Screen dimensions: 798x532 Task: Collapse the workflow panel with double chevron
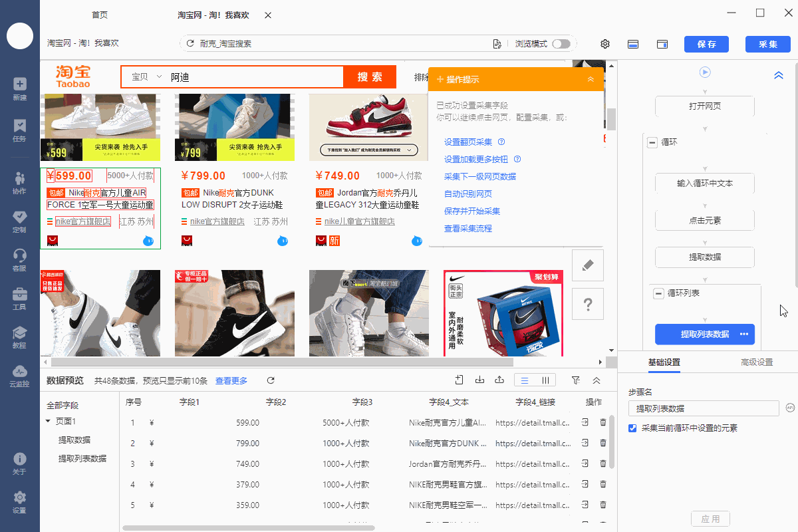point(779,76)
